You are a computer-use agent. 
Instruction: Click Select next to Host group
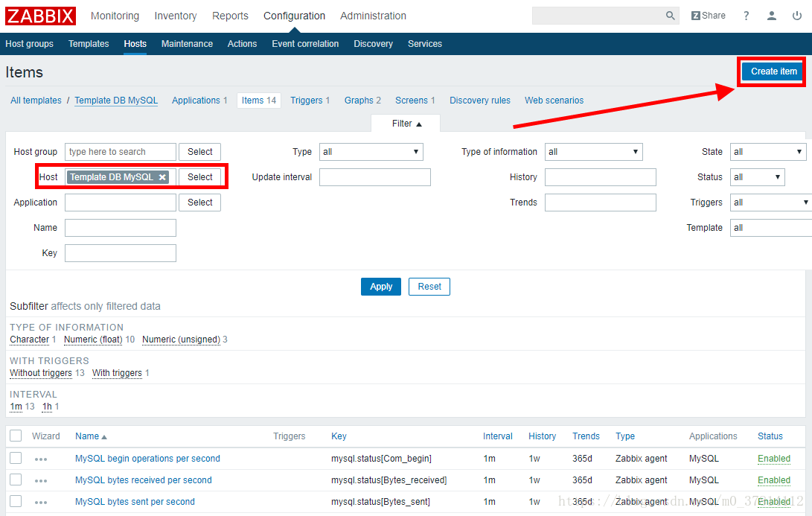pos(200,152)
